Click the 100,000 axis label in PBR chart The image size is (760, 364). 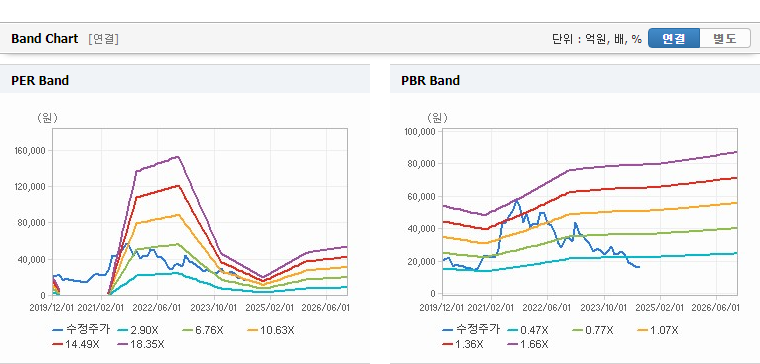(420, 132)
